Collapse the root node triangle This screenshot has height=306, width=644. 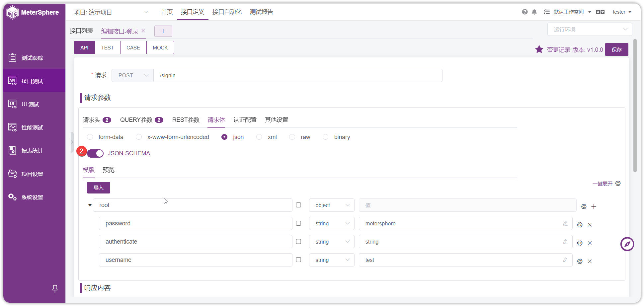pos(90,205)
